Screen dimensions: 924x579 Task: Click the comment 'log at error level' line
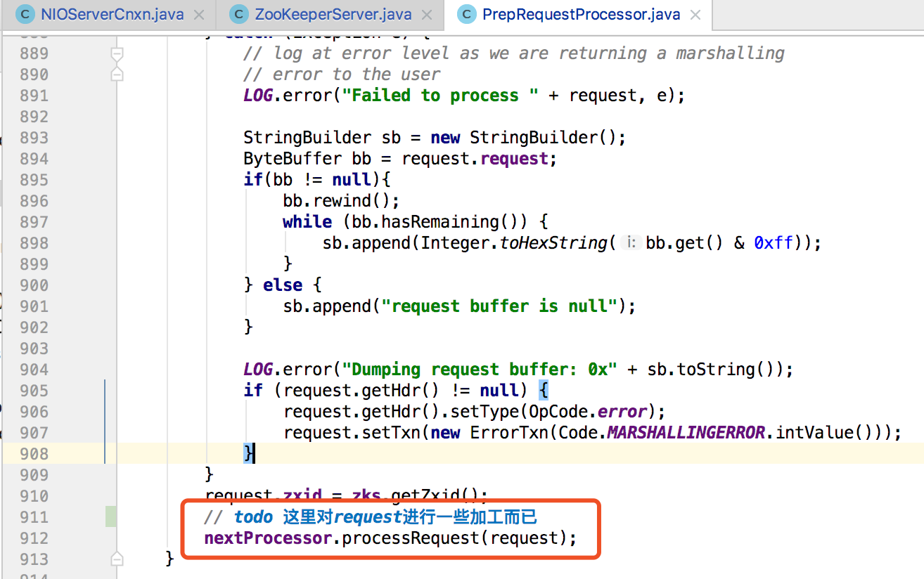[x=513, y=53]
